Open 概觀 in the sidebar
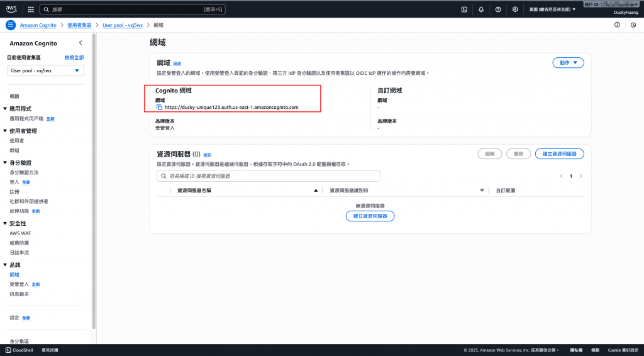Screen dimensions: 644x356 point(14,96)
